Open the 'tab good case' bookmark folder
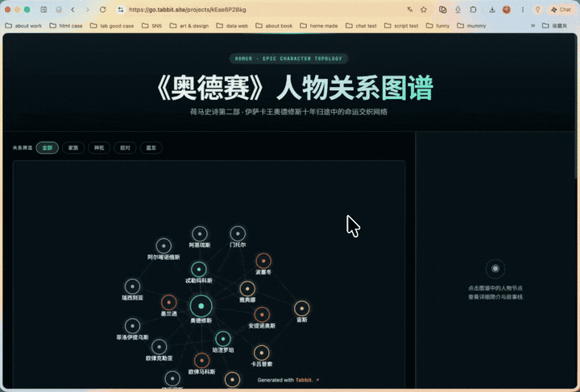This screenshot has height=392, width=580. coord(112,26)
